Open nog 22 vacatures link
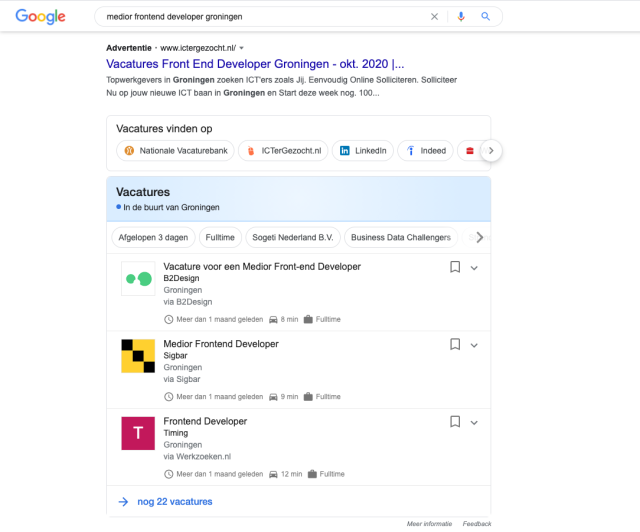Image resolution: width=640 pixels, height=532 pixels. (175, 501)
